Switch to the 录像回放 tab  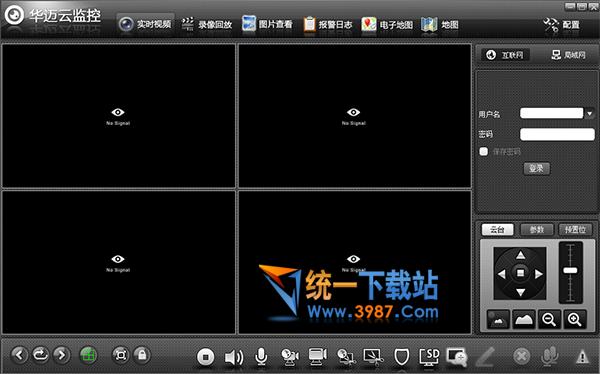tap(207, 24)
